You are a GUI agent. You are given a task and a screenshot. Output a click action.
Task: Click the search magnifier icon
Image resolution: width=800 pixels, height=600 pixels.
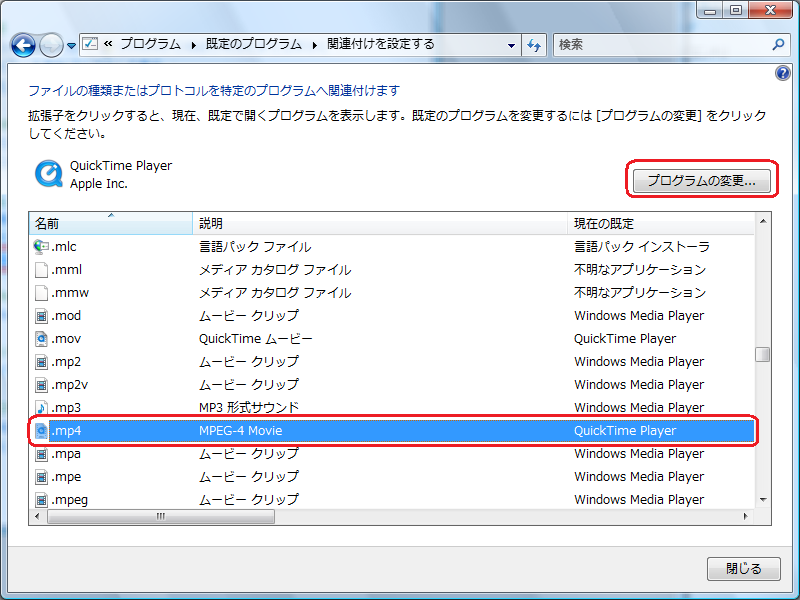(779, 45)
